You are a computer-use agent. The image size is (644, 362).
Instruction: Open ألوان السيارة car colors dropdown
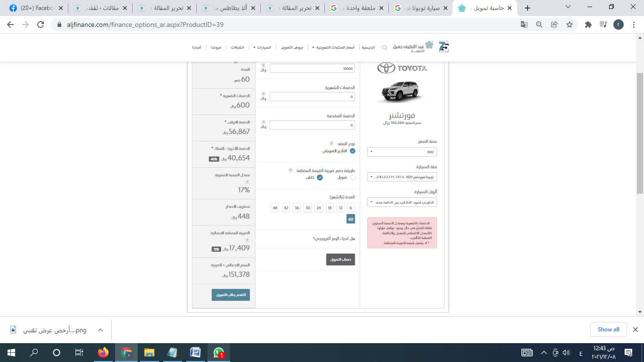click(x=402, y=202)
